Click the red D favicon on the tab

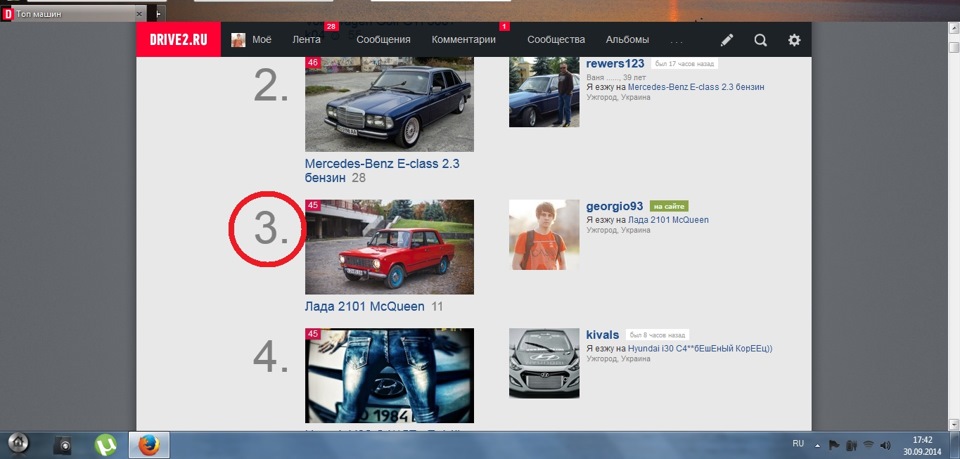8,13
